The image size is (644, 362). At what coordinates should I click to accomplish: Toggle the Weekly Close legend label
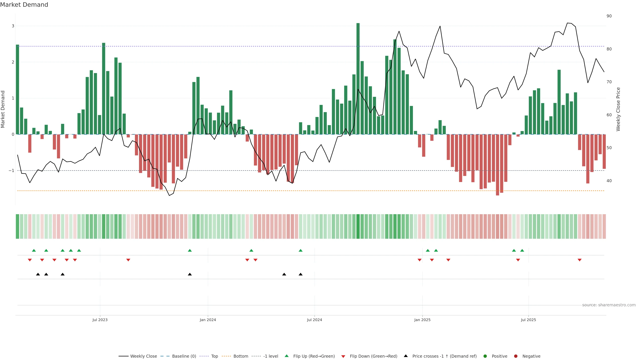click(144, 356)
